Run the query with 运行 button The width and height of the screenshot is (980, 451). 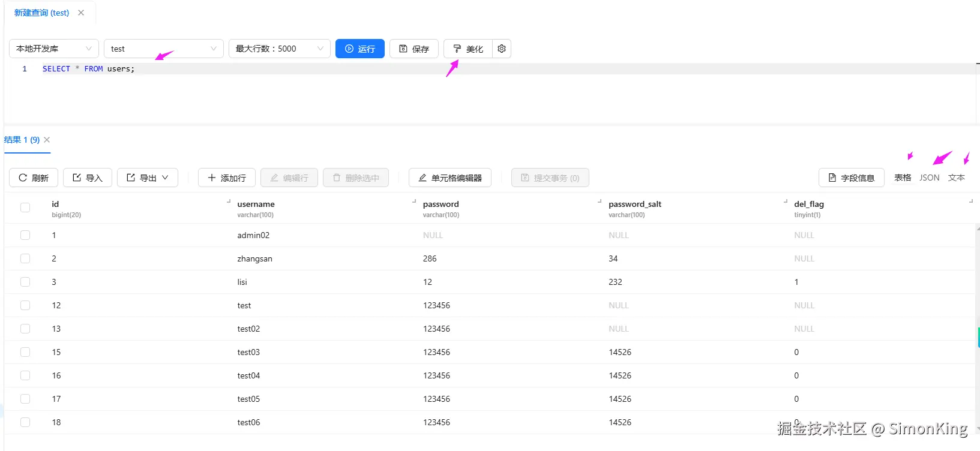click(x=360, y=49)
